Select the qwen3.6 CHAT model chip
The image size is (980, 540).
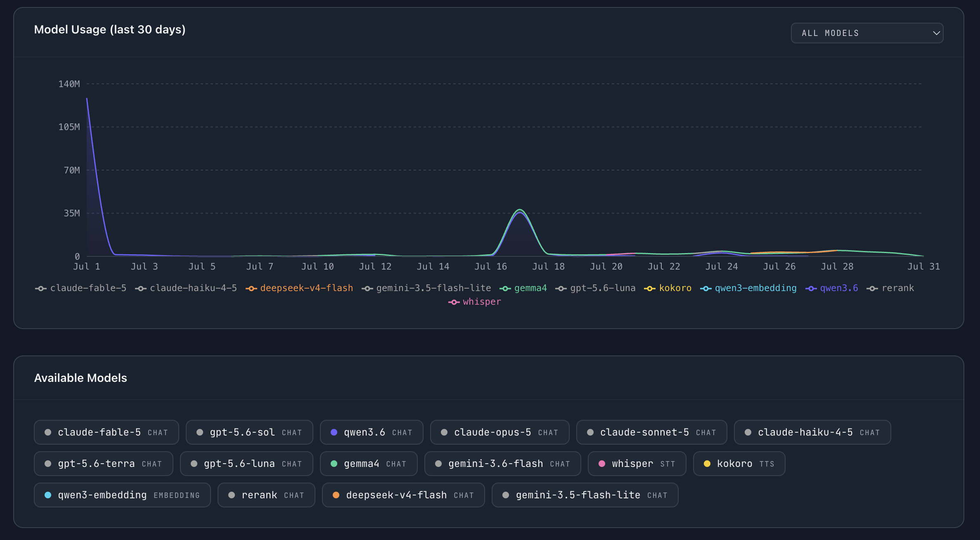click(372, 432)
